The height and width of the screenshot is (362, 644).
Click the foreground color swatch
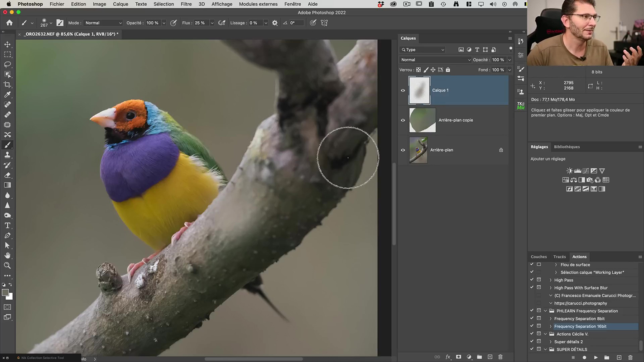click(5, 293)
